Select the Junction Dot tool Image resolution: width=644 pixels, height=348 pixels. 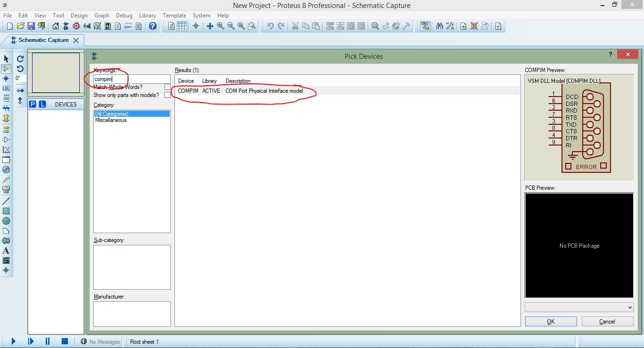pyautogui.click(x=6, y=79)
